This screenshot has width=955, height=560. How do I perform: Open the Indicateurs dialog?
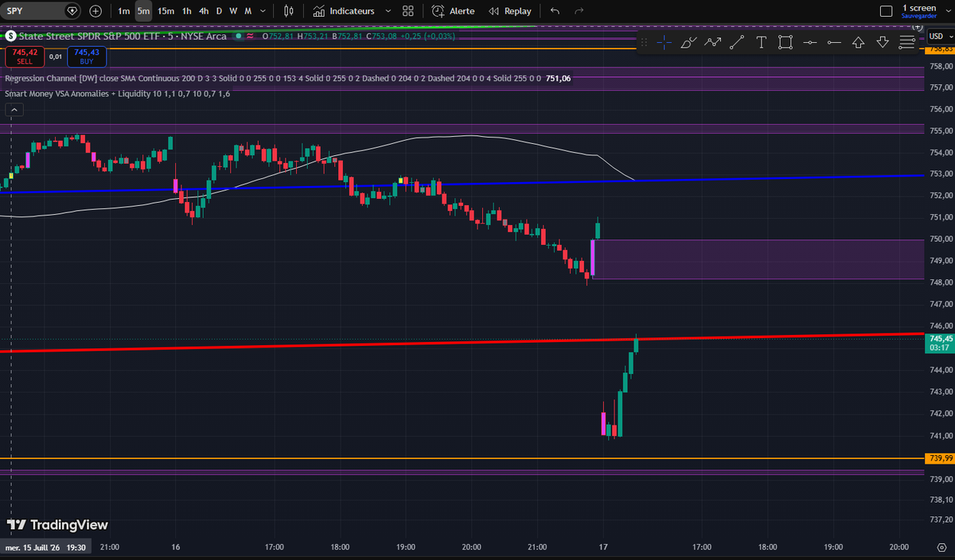pos(344,11)
